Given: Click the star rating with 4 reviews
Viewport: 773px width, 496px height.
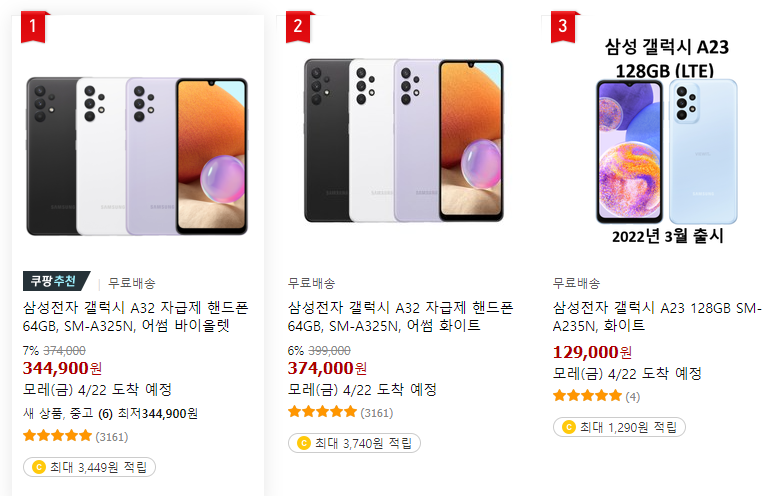Looking at the screenshot, I should pos(597,396).
